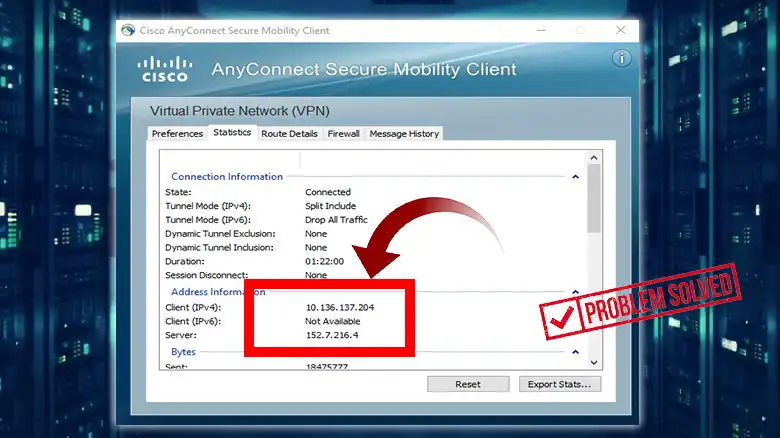Collapse the Connection Information section
The image size is (780, 438).
click(x=576, y=177)
